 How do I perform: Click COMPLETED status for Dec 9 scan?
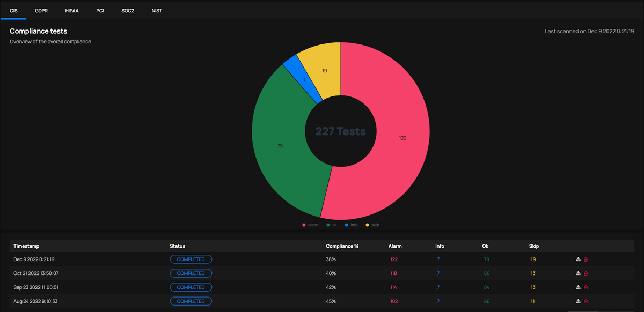[191, 259]
